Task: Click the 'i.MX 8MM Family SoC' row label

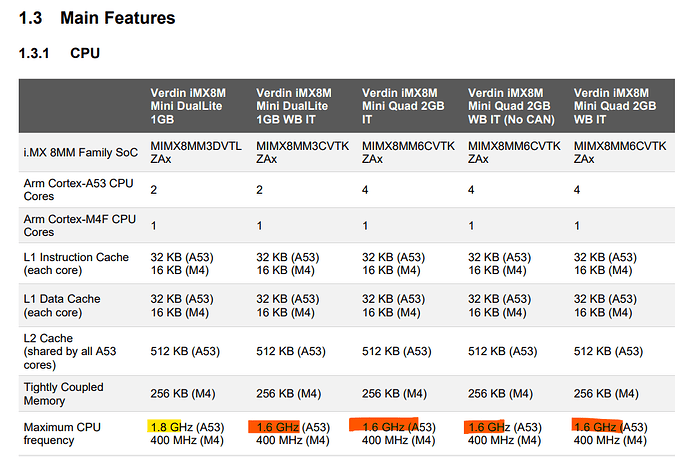Action: [x=81, y=153]
